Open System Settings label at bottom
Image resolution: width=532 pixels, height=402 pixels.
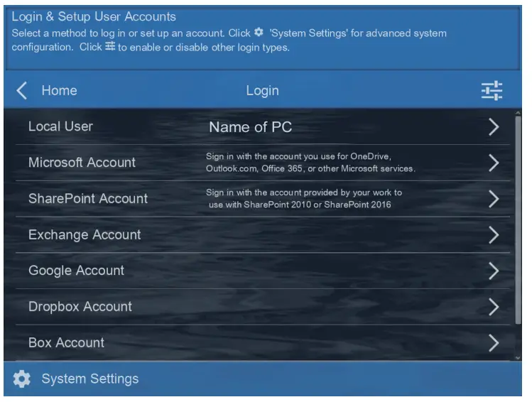click(x=90, y=379)
